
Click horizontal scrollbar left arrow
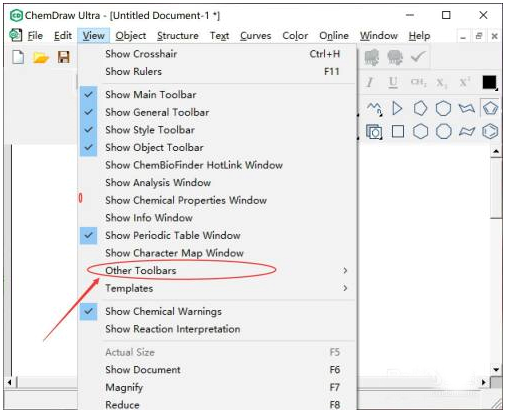coord(9,382)
